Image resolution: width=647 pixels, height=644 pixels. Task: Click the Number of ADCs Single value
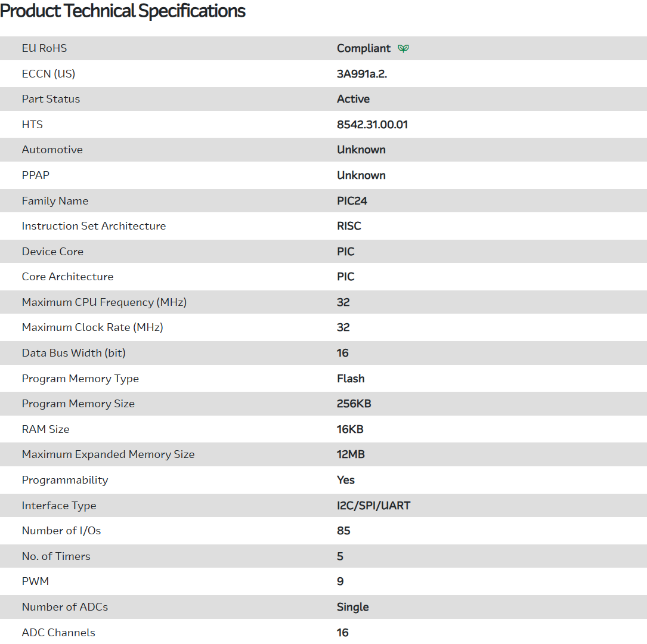352,607
